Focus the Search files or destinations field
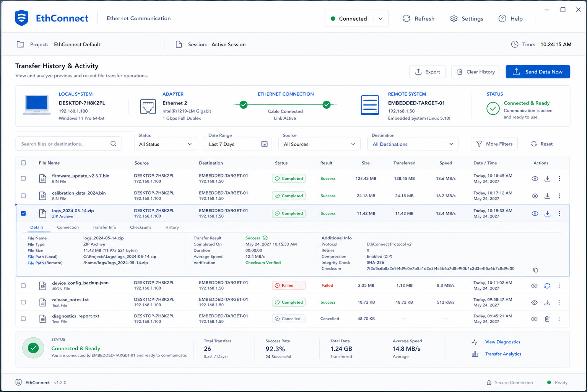The height and width of the screenshot is (392, 587). pos(69,144)
